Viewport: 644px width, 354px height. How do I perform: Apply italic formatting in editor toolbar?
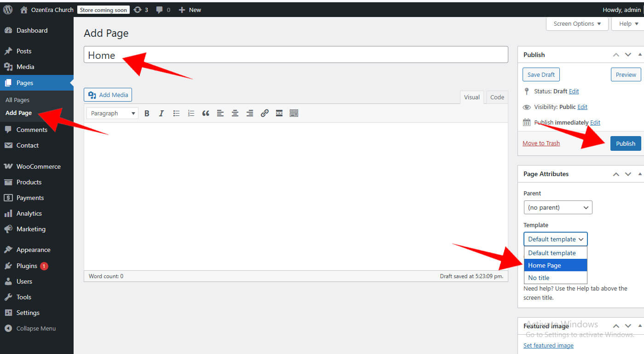pyautogui.click(x=161, y=113)
